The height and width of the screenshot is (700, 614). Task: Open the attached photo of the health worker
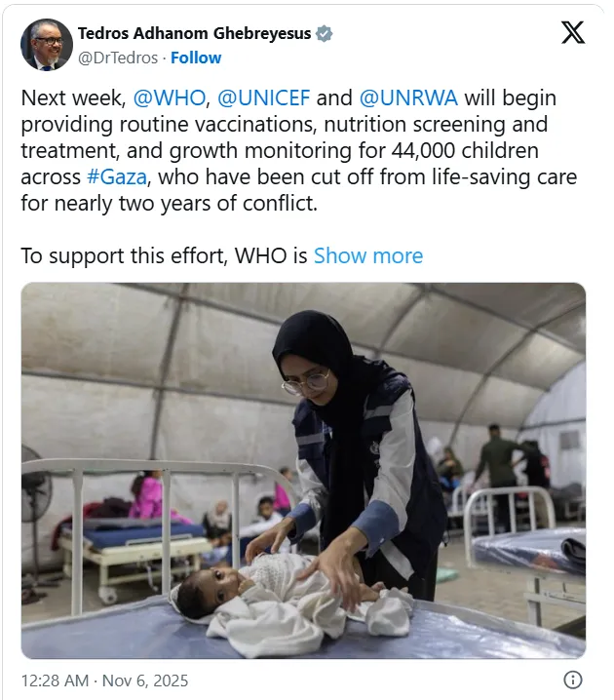pos(303,471)
